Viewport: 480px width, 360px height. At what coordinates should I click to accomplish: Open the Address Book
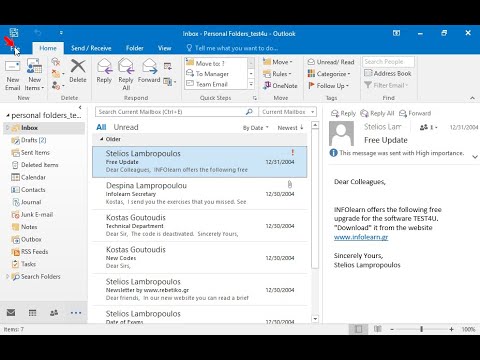[x=388, y=73]
